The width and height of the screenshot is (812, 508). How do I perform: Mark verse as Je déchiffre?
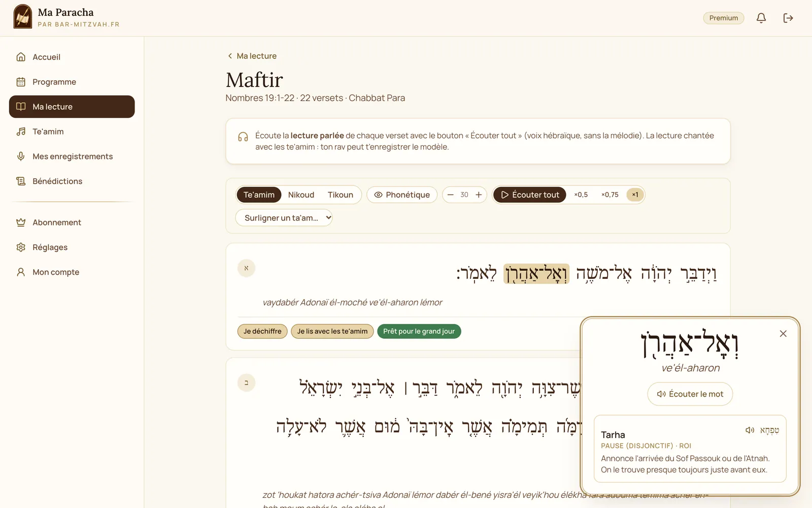point(262,331)
